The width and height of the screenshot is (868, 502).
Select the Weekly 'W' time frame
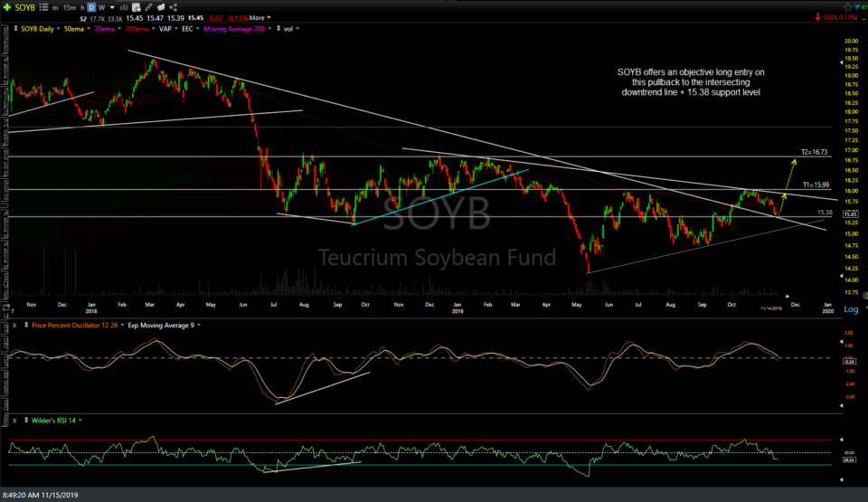click(x=101, y=8)
